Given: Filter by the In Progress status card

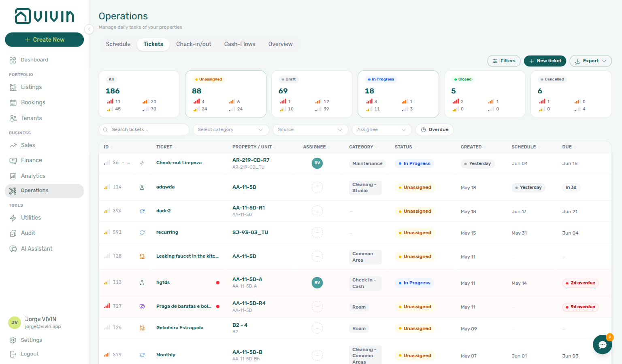Looking at the screenshot, I should (x=398, y=94).
